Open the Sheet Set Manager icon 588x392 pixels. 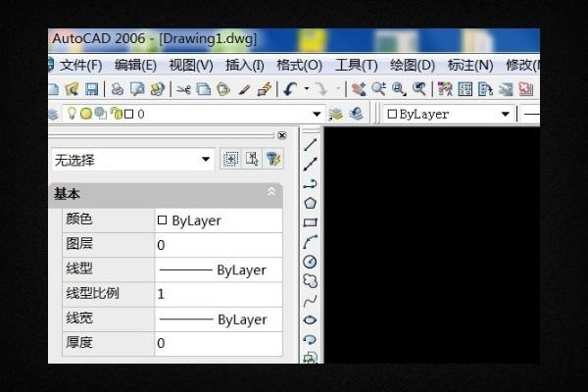[506, 89]
